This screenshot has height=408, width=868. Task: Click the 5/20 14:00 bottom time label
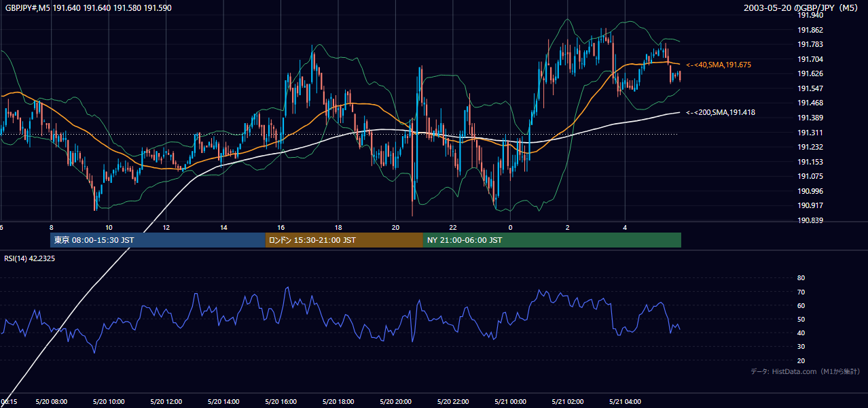click(x=223, y=402)
